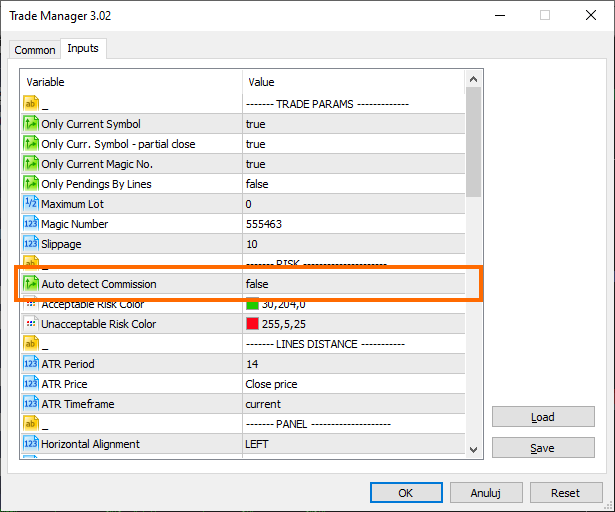Click the icon next to Maximum Lot

click(x=30, y=204)
